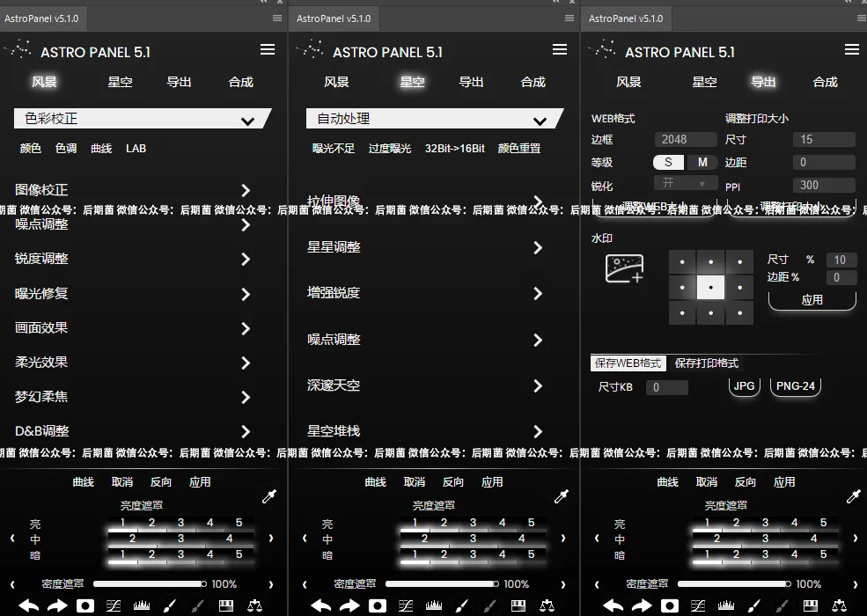Choose top-right watermark position dot

point(740,262)
